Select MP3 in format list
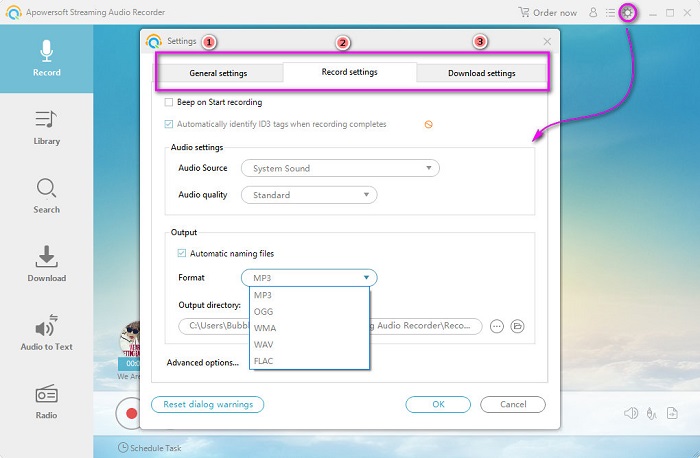 [x=309, y=295]
